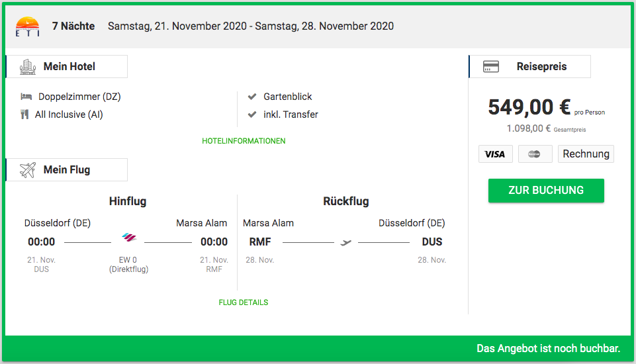
Task: Click the 549,00 € per person price
Action: coord(529,107)
